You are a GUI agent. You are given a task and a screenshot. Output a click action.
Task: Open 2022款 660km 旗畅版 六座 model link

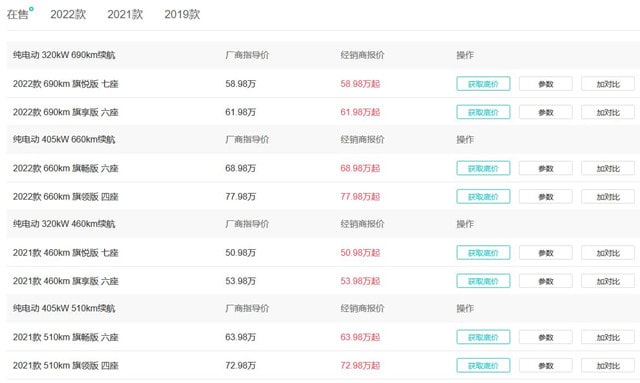pos(66,168)
